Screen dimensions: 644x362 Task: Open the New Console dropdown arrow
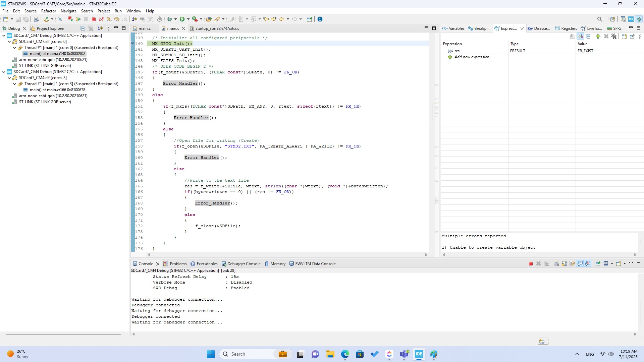point(624,264)
